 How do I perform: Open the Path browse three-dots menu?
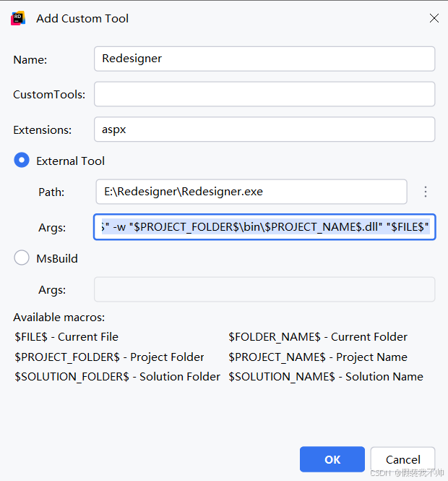(x=426, y=192)
